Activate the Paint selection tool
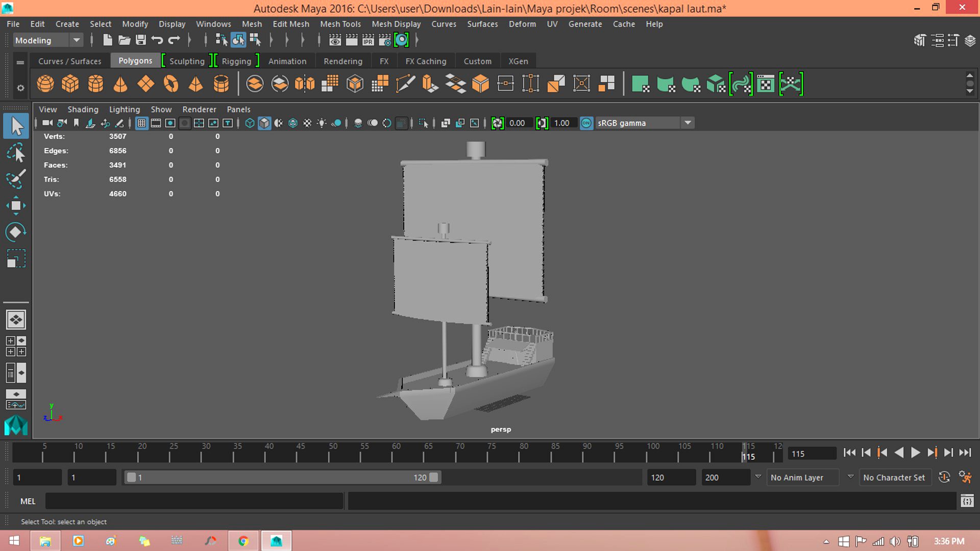Viewport: 980px width, 551px height. pyautogui.click(x=16, y=179)
